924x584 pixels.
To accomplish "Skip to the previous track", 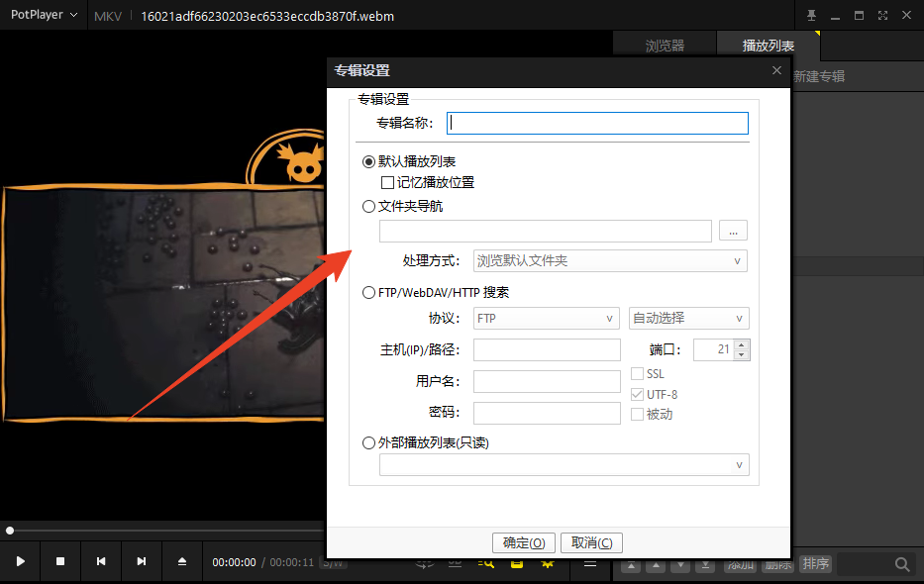I will coord(101,561).
